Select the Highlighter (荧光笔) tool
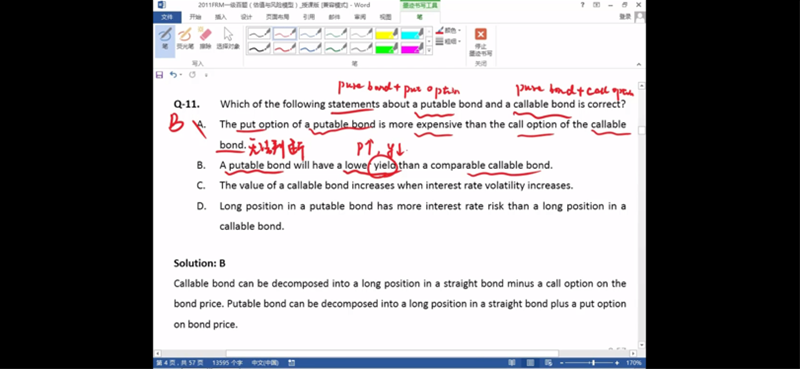Image resolution: width=800 pixels, height=369 pixels. (185, 38)
